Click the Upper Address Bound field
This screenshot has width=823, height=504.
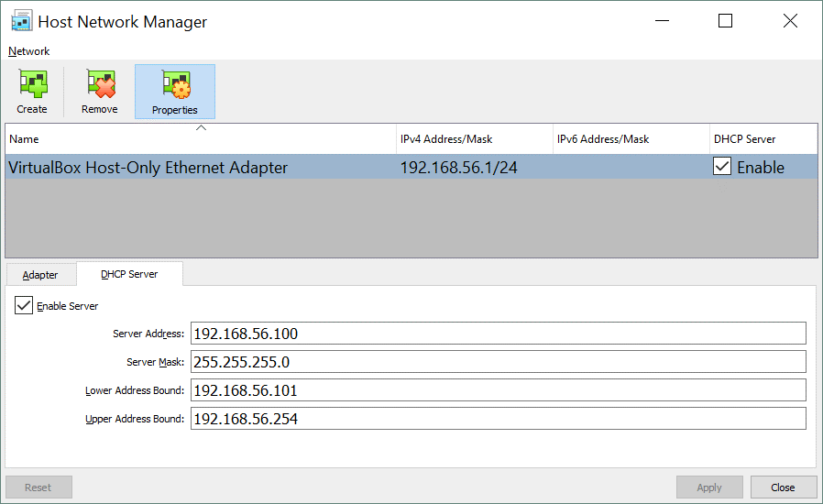pyautogui.click(x=498, y=419)
